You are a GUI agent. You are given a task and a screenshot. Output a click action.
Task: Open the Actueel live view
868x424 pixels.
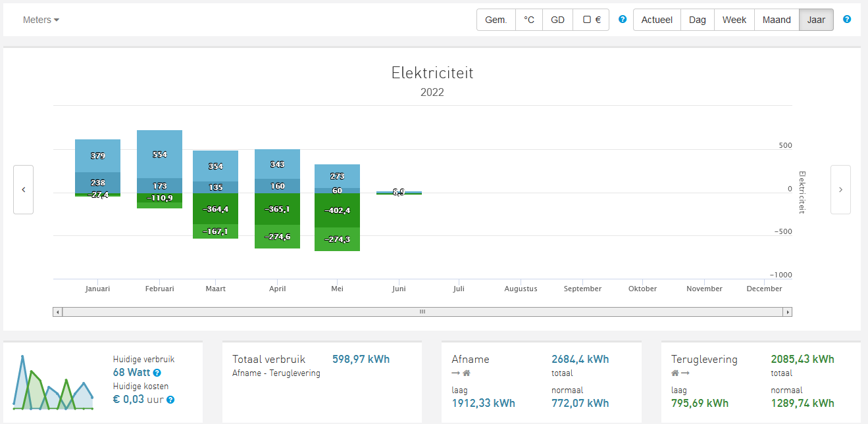657,20
